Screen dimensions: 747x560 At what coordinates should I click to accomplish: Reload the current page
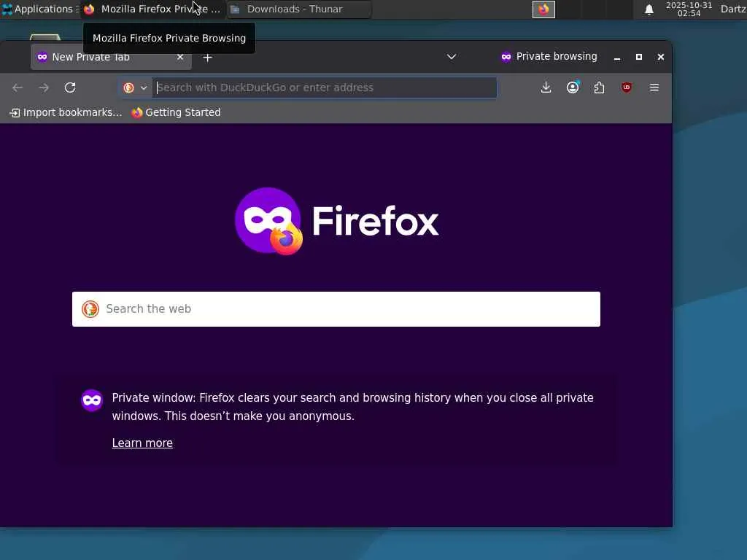[x=70, y=87]
